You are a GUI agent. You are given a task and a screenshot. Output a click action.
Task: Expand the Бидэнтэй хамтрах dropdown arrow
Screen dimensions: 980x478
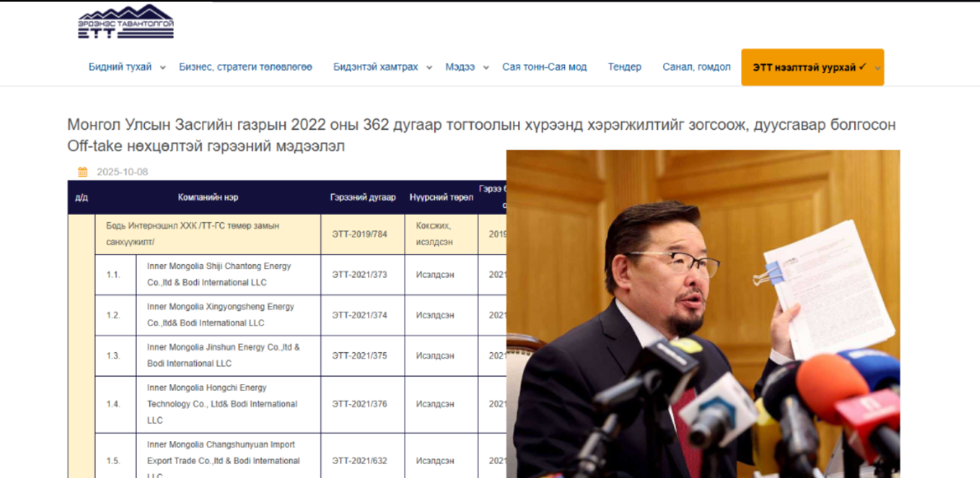click(429, 68)
